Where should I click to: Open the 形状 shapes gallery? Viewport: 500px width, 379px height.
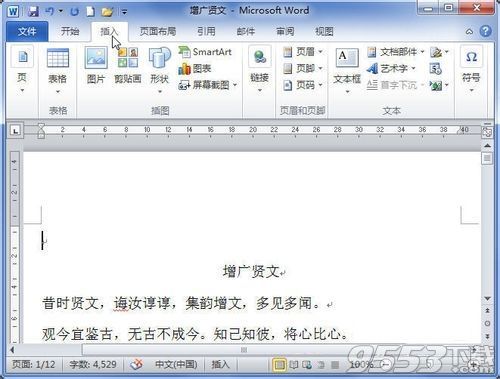click(x=159, y=70)
